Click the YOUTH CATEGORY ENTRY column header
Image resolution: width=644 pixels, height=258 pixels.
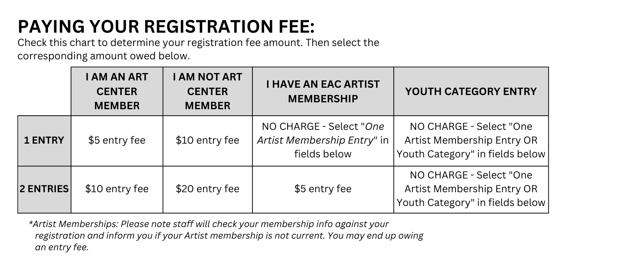(471, 91)
